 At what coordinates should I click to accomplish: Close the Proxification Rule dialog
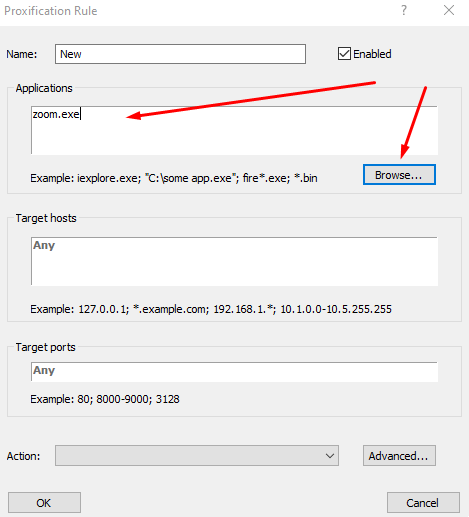point(449,10)
